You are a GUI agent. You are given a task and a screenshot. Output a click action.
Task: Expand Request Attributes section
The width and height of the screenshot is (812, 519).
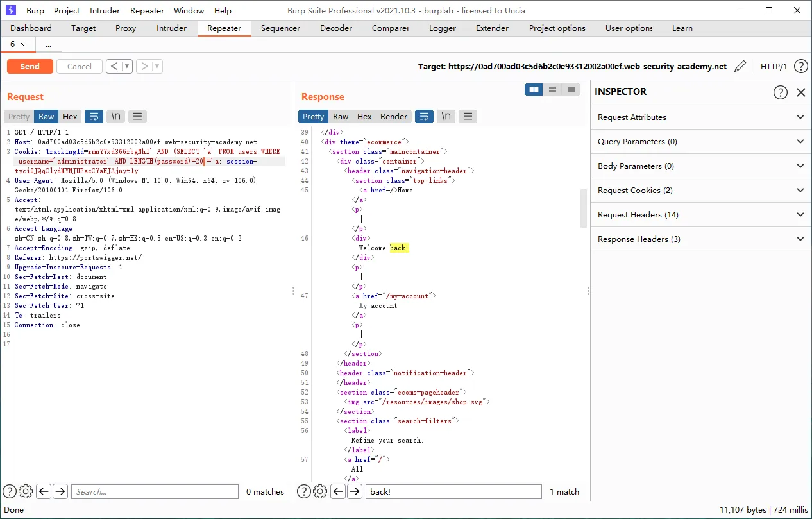click(x=701, y=117)
